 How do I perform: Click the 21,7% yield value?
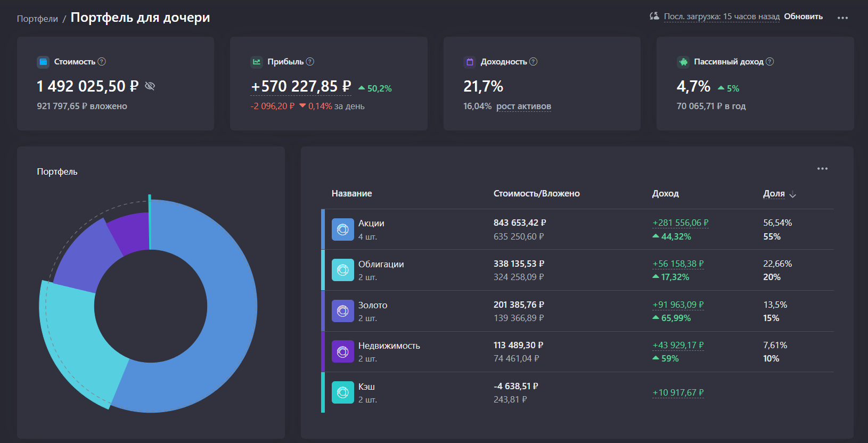[x=483, y=86]
